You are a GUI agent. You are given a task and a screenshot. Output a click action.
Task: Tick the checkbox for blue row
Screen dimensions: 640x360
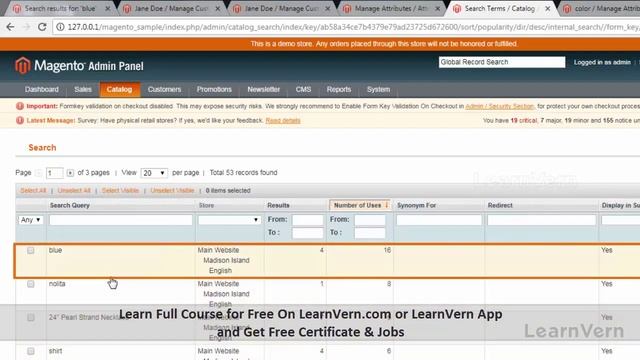tap(31, 250)
